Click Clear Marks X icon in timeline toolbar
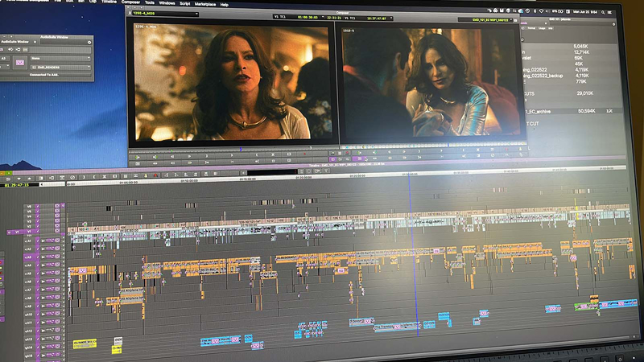The width and height of the screenshot is (644, 362). (105, 176)
